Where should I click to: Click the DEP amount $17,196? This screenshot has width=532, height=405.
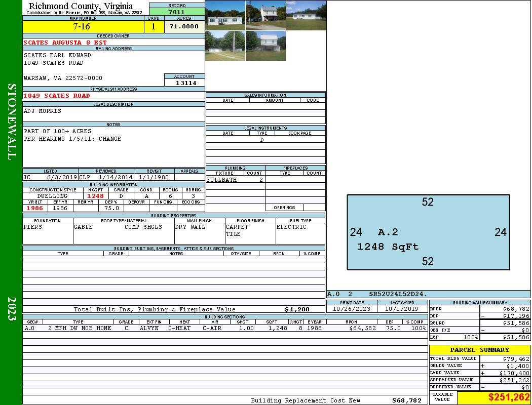516,316
